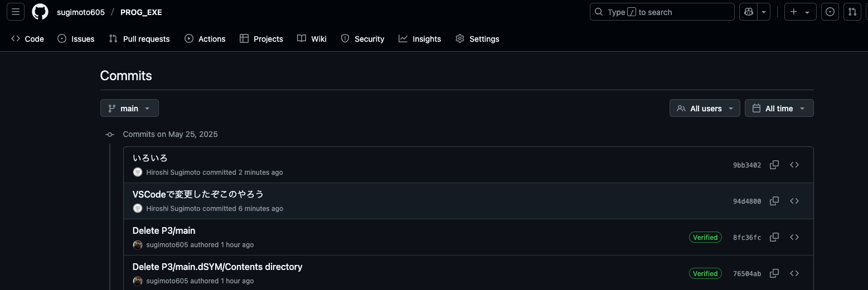Switch to the Insights tab
Viewport: 868px width, 290px height.
tap(420, 39)
